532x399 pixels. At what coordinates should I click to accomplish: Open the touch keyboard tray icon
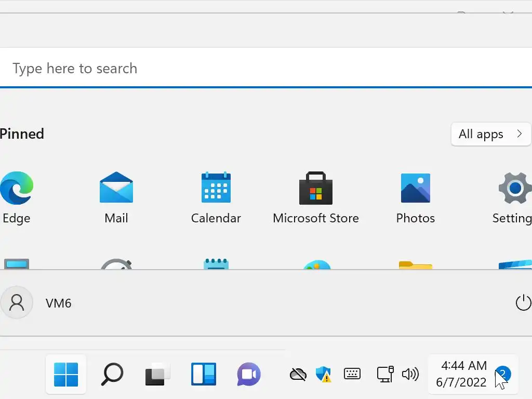(352, 374)
